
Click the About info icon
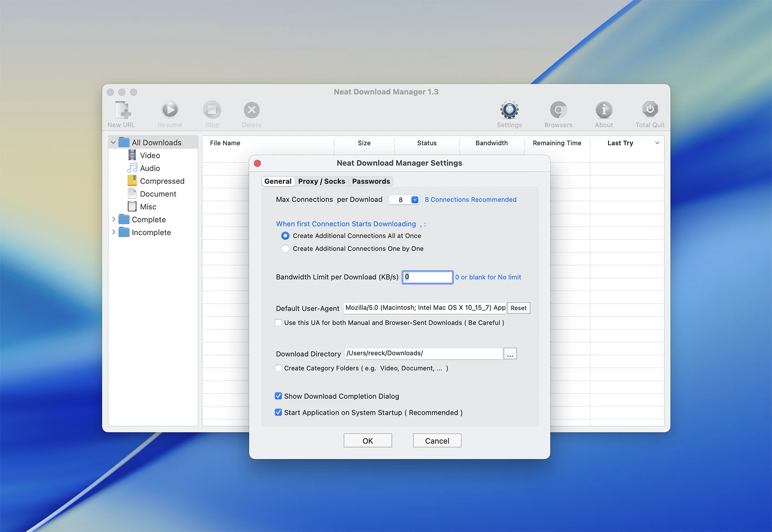point(604,110)
